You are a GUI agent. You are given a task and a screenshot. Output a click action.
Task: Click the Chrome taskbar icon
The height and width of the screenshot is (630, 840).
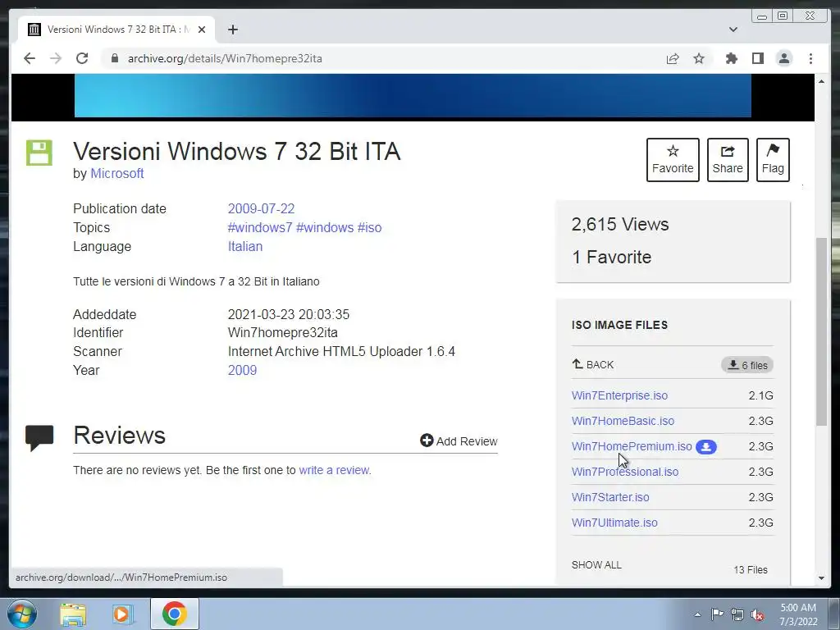click(x=174, y=614)
